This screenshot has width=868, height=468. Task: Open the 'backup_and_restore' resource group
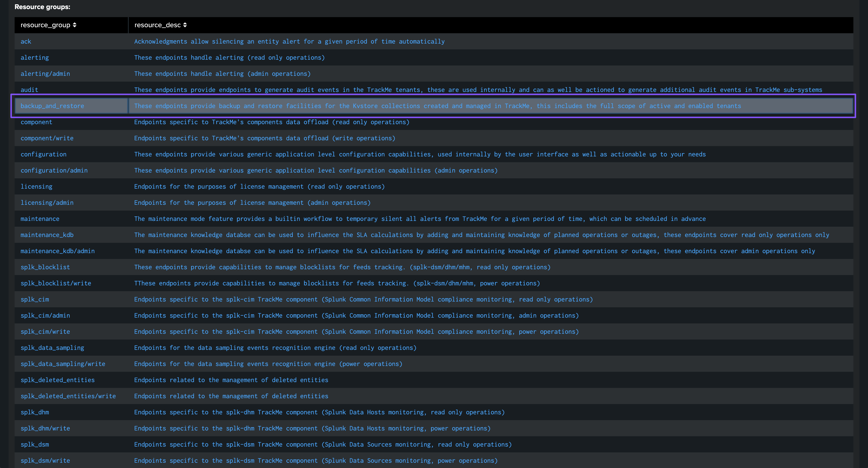point(52,106)
